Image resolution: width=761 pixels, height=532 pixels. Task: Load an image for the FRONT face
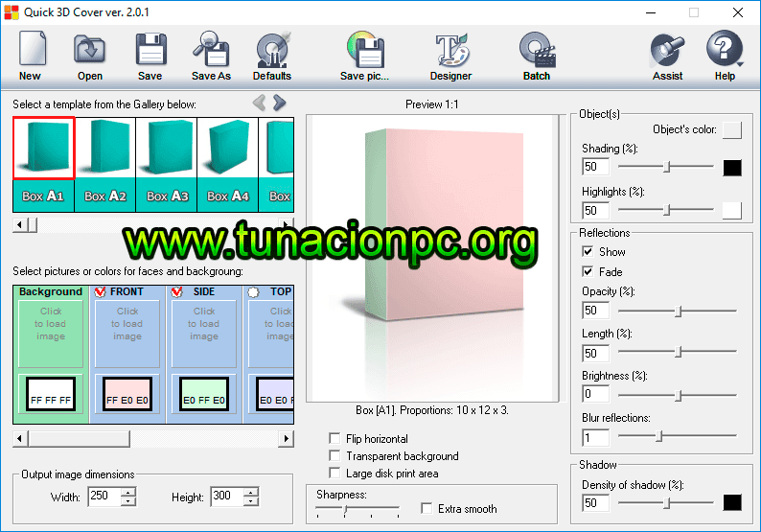pyautogui.click(x=127, y=334)
